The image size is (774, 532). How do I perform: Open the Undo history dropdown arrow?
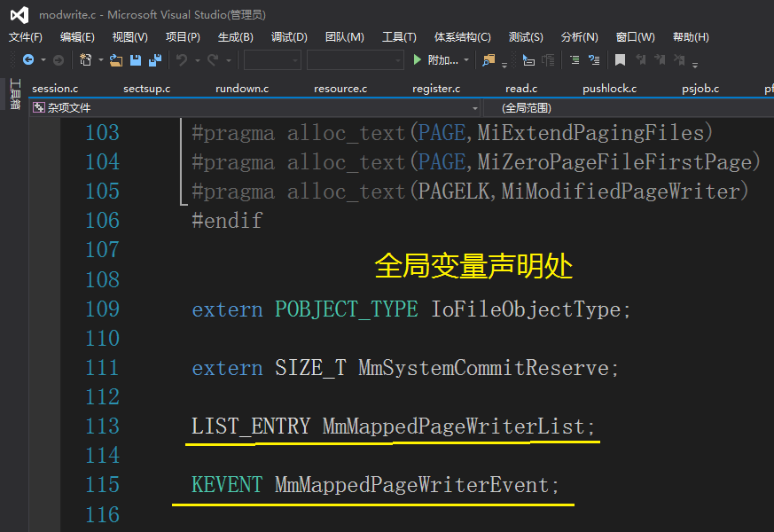197,60
